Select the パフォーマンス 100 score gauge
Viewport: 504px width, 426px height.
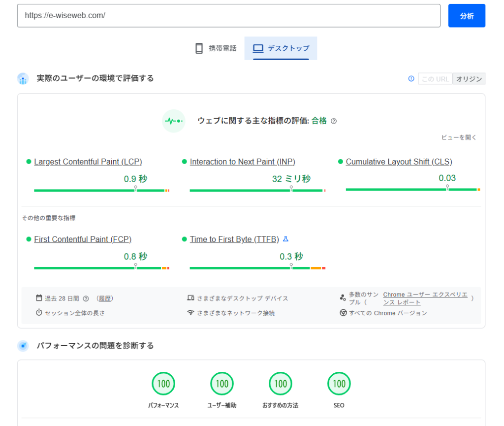[x=163, y=384]
